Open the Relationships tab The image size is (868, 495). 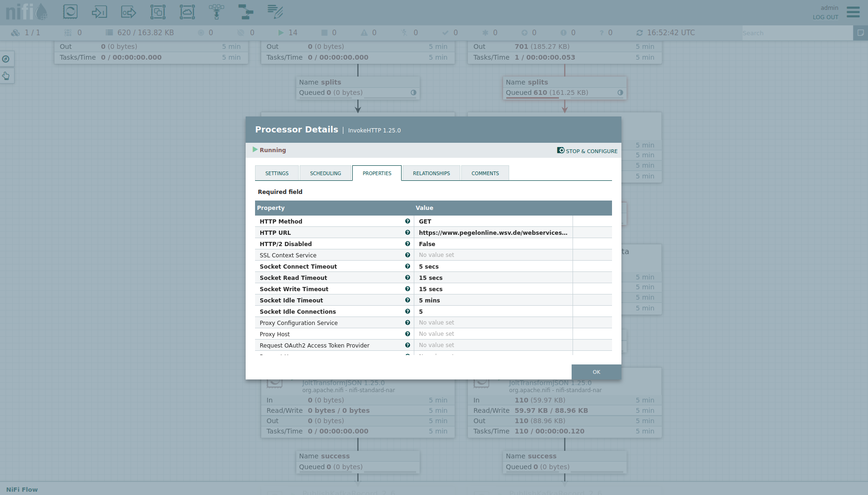[431, 173]
